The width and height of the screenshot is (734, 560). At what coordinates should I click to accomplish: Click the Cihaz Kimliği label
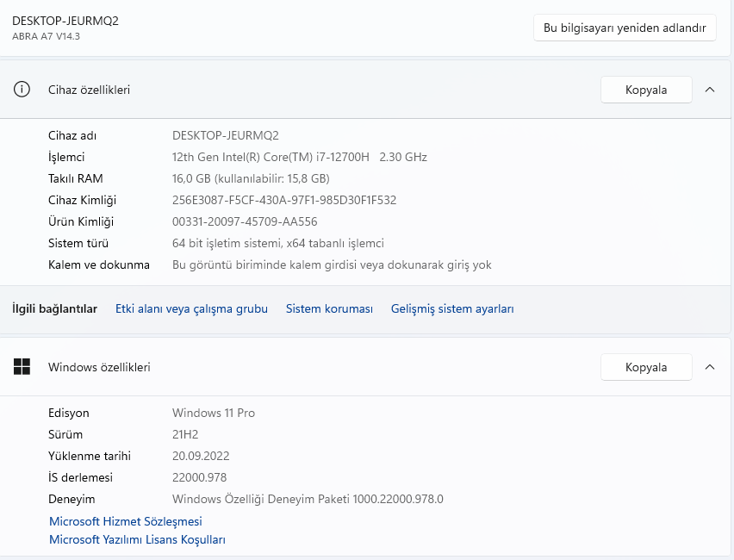coord(82,200)
